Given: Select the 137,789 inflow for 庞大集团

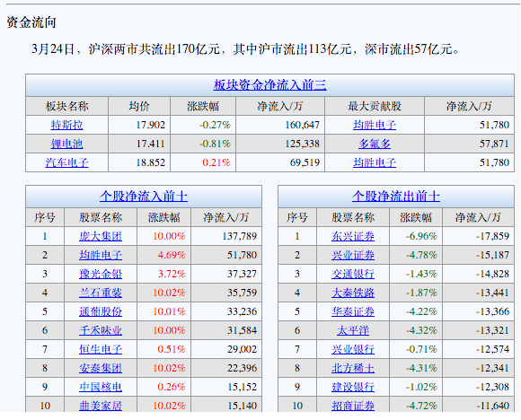Looking at the screenshot, I should [240, 236].
